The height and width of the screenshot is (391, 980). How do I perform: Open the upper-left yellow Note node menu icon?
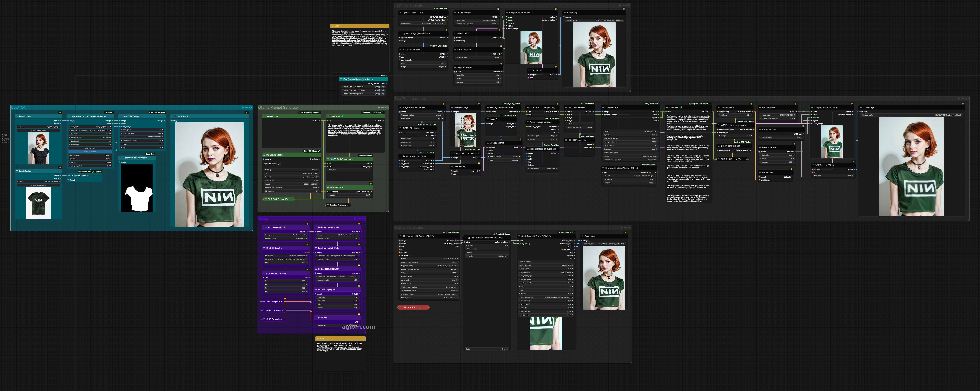pyautogui.click(x=332, y=26)
